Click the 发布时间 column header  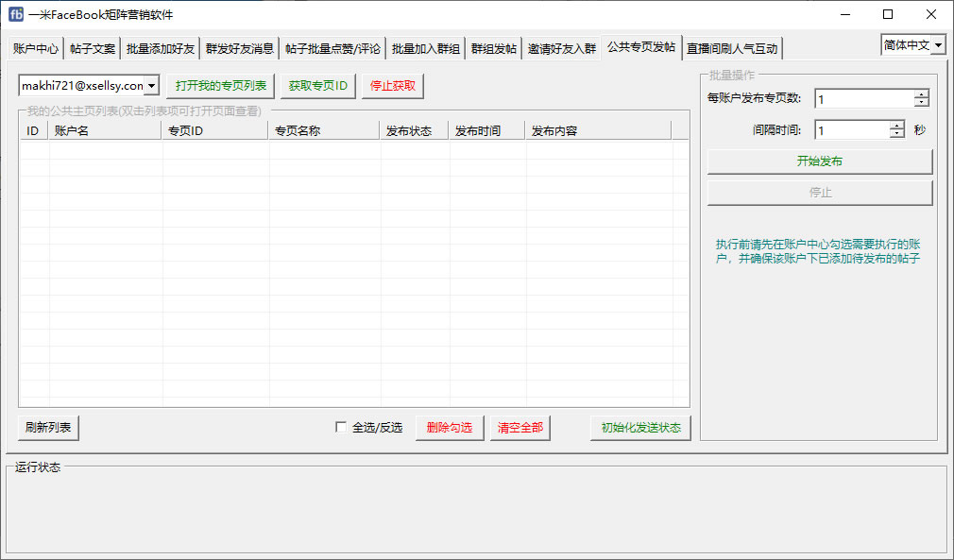(487, 130)
